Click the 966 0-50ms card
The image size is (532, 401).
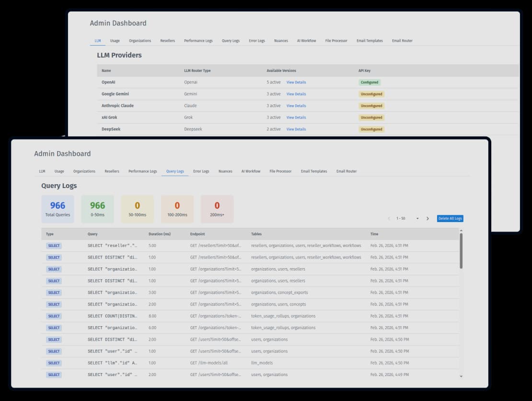tap(97, 209)
